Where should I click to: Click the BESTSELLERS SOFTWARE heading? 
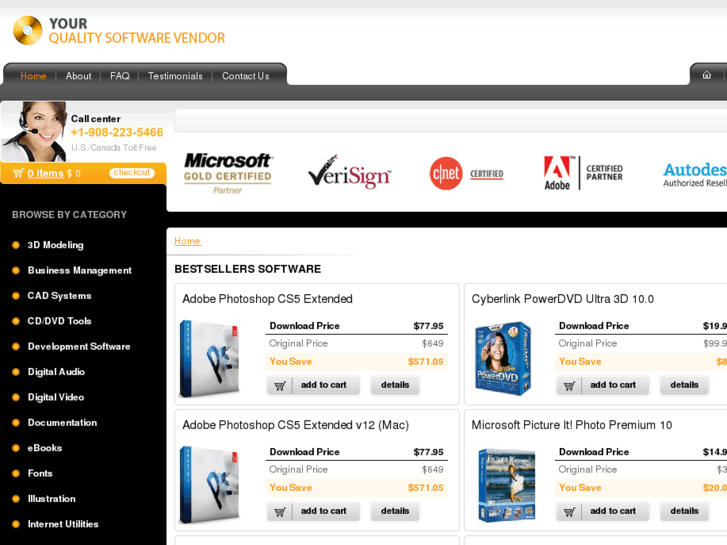click(248, 269)
